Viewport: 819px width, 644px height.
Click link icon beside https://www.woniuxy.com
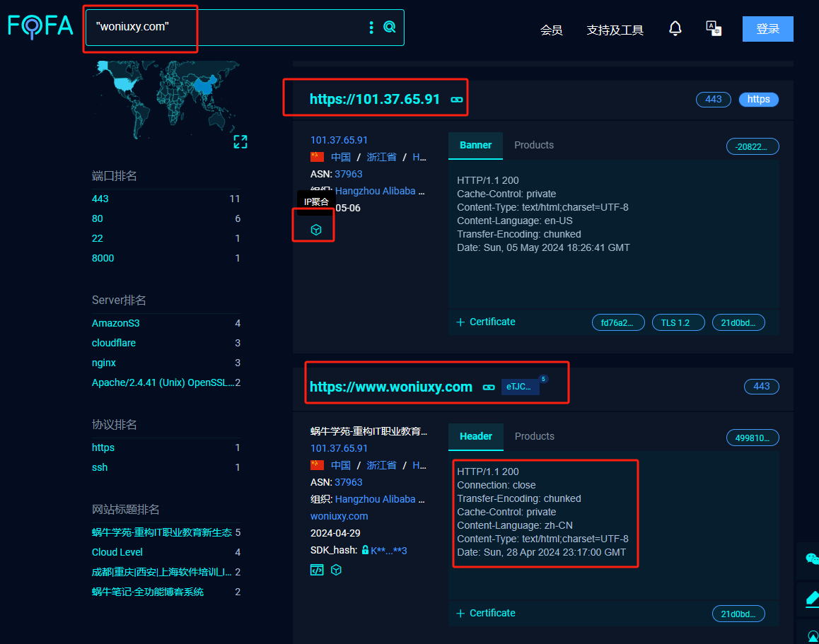[x=489, y=387]
